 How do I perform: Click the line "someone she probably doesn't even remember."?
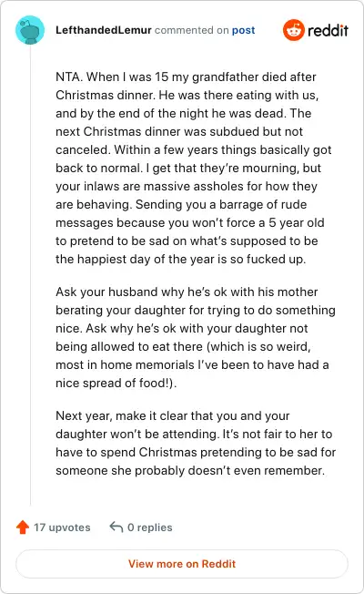pos(190,470)
